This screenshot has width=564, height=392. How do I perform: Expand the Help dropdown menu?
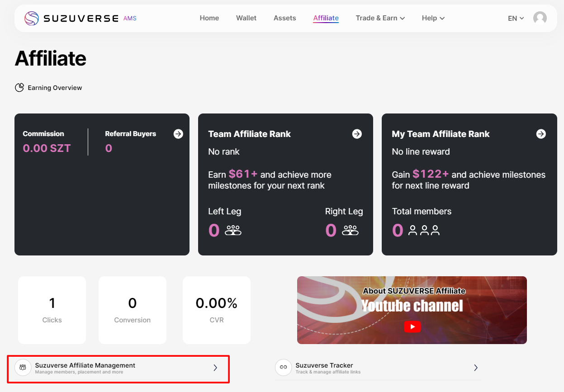point(433,18)
